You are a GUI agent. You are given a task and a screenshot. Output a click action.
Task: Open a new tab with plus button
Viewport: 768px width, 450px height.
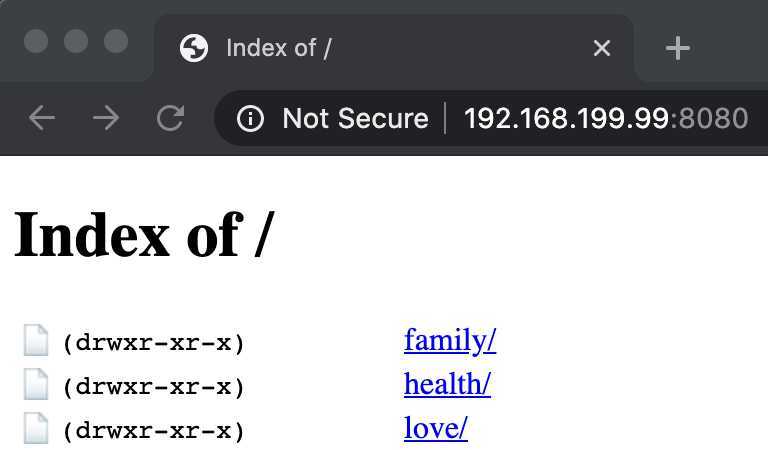pyautogui.click(x=678, y=48)
